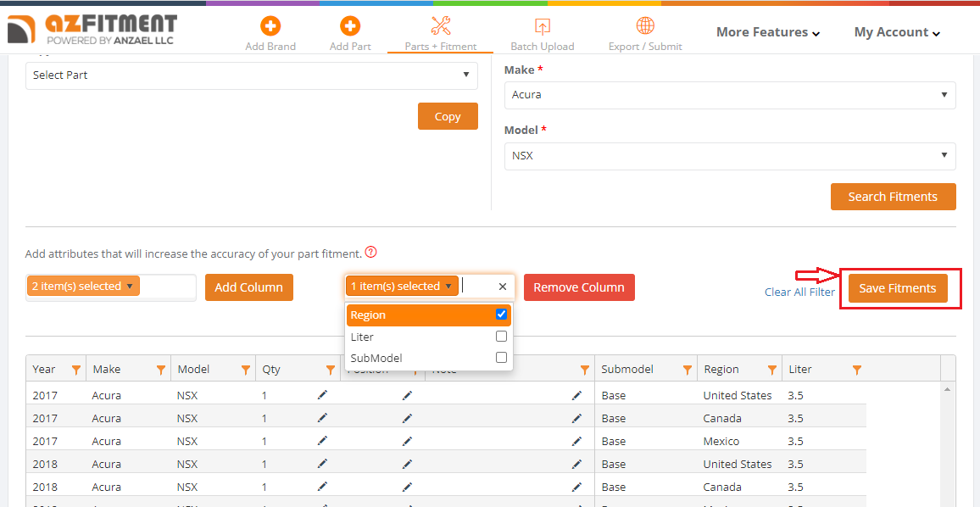Switch to the Batch Upload tab

point(543,34)
